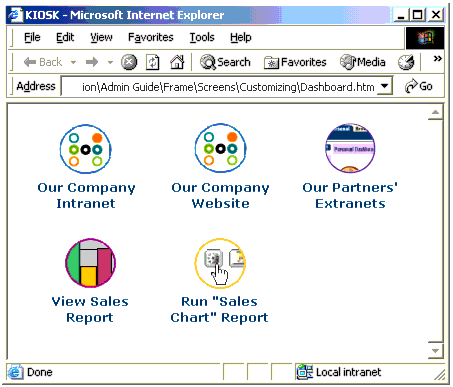Click the View Sales Report bar chart icon
This screenshot has width=453, height=387.
coord(90,263)
